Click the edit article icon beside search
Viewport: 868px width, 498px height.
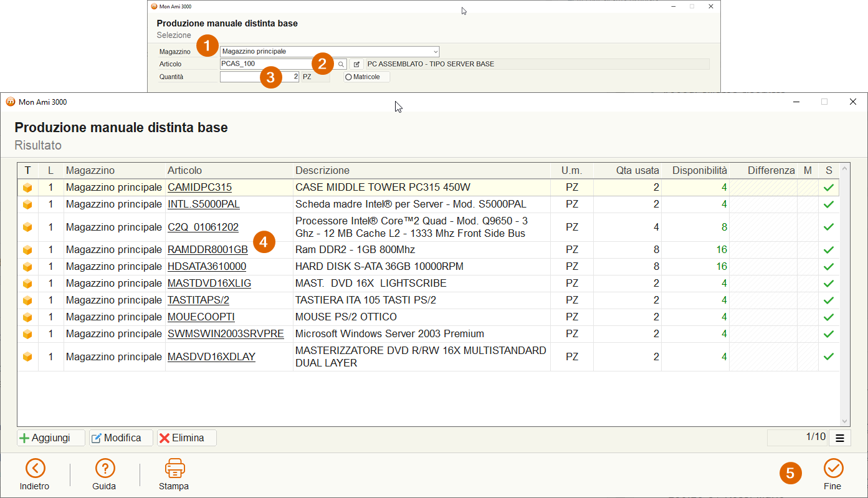click(x=356, y=64)
